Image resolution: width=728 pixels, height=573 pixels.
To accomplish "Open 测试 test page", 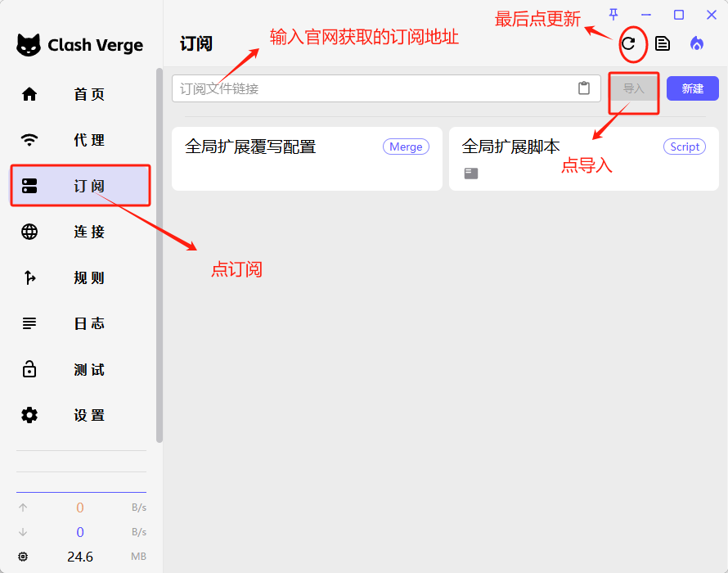I will (x=80, y=370).
